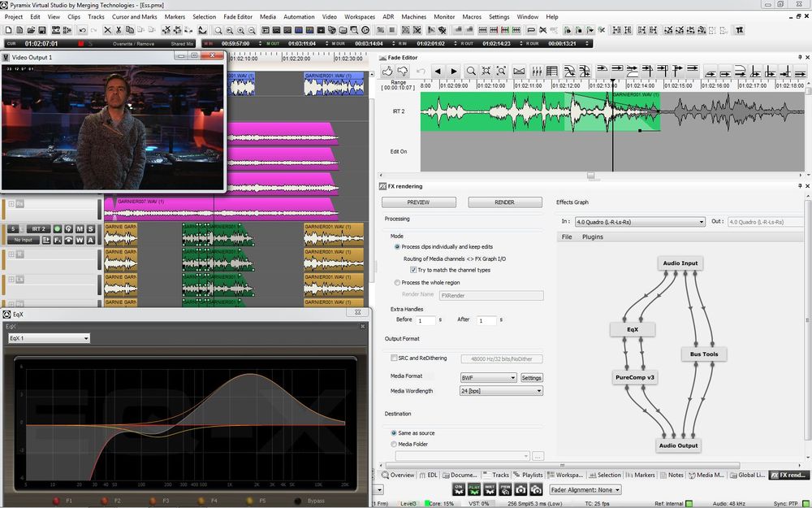The height and width of the screenshot is (508, 812).
Task: Expand the Fader Alignment dropdown
Action: click(x=585, y=490)
